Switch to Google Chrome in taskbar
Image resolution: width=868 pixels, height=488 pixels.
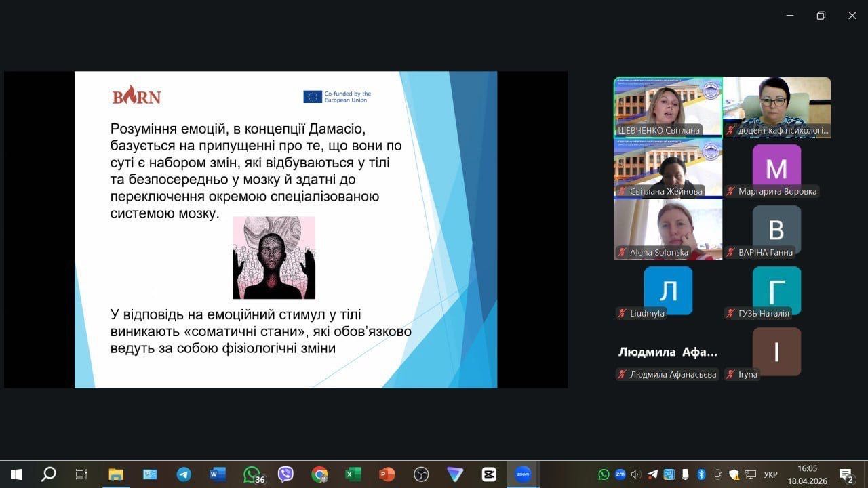click(319, 474)
